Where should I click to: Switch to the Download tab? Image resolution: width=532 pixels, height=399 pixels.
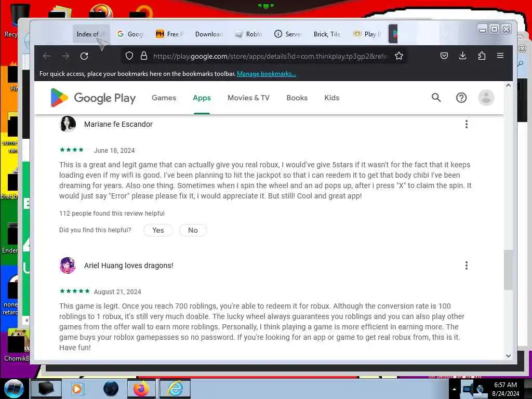209,34
